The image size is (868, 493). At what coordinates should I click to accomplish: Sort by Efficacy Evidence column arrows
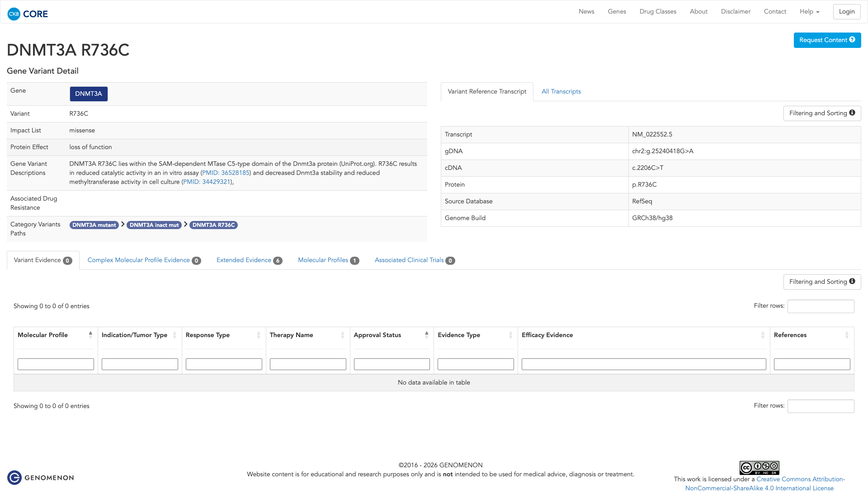pyautogui.click(x=762, y=335)
